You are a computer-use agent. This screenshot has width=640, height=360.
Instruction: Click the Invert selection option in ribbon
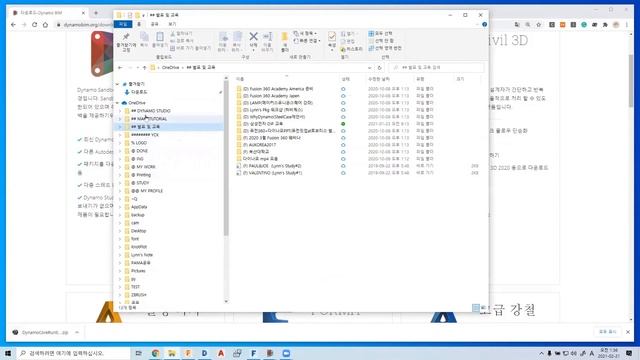tap(385, 48)
